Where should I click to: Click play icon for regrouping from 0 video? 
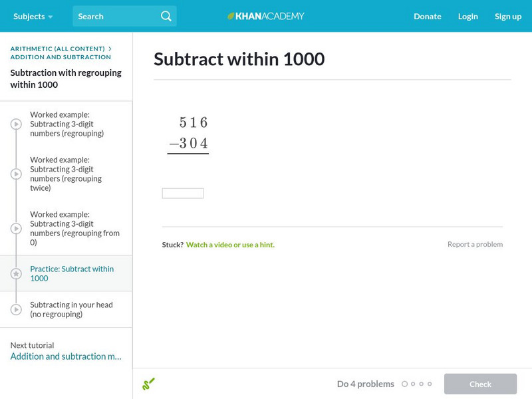(x=16, y=228)
